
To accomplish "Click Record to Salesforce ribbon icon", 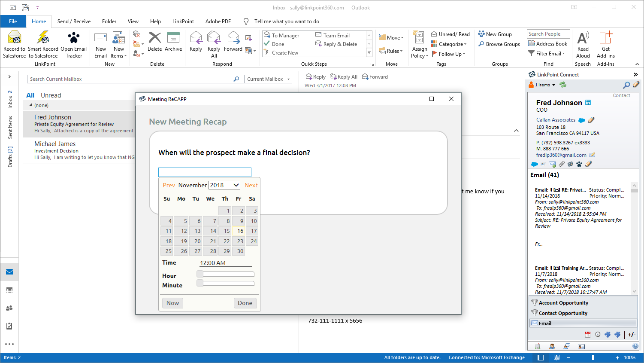I will pos(15,38).
